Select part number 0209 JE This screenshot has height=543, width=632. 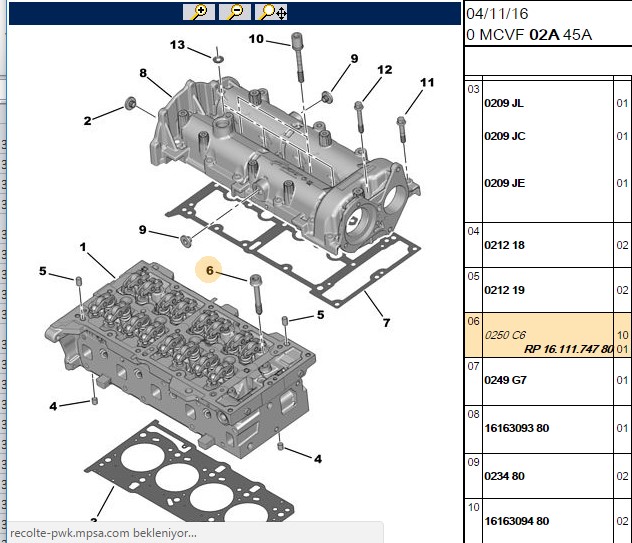(505, 183)
